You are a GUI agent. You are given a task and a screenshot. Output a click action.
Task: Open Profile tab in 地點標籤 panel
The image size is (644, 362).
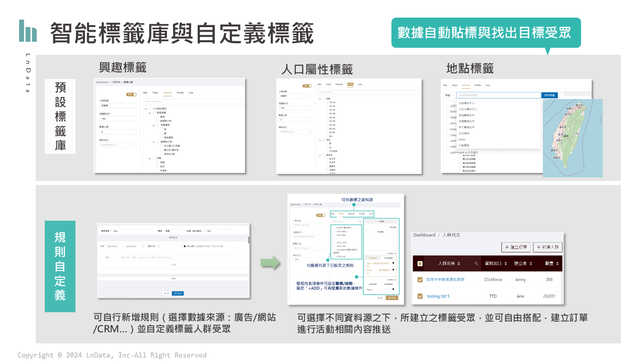[x=477, y=85]
